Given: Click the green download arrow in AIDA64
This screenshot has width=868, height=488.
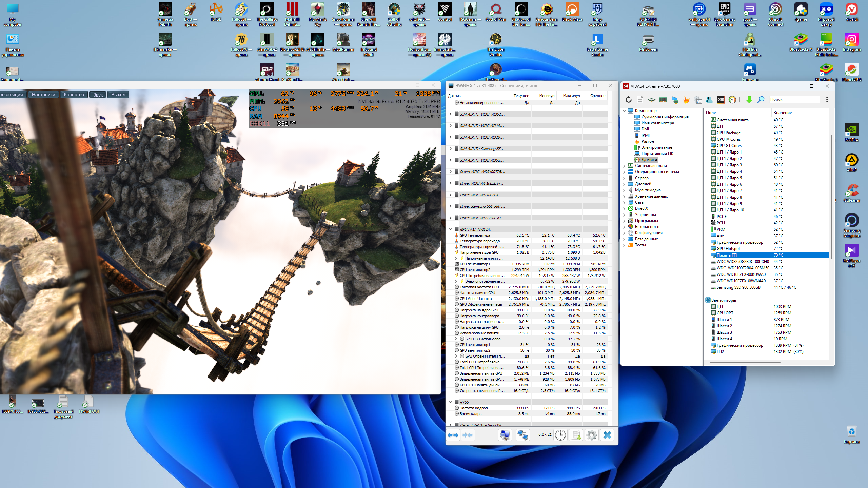Looking at the screenshot, I should tap(749, 99).
